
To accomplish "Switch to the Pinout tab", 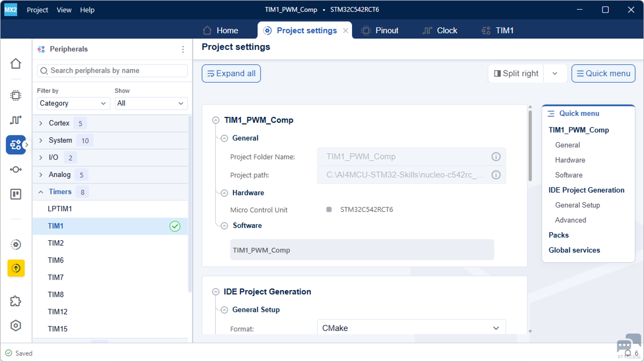I will pyautogui.click(x=380, y=31).
